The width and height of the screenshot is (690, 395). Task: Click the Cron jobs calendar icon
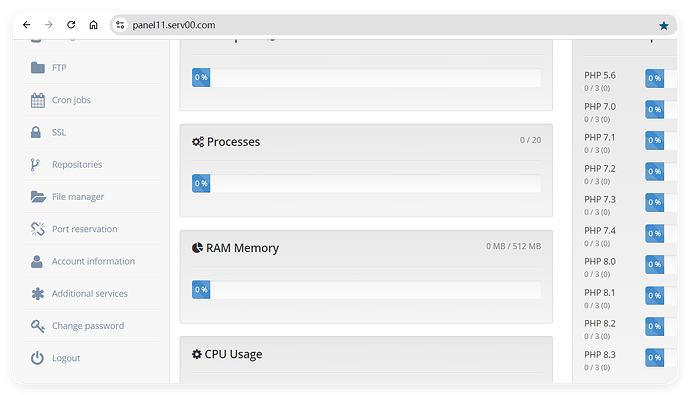(38, 100)
